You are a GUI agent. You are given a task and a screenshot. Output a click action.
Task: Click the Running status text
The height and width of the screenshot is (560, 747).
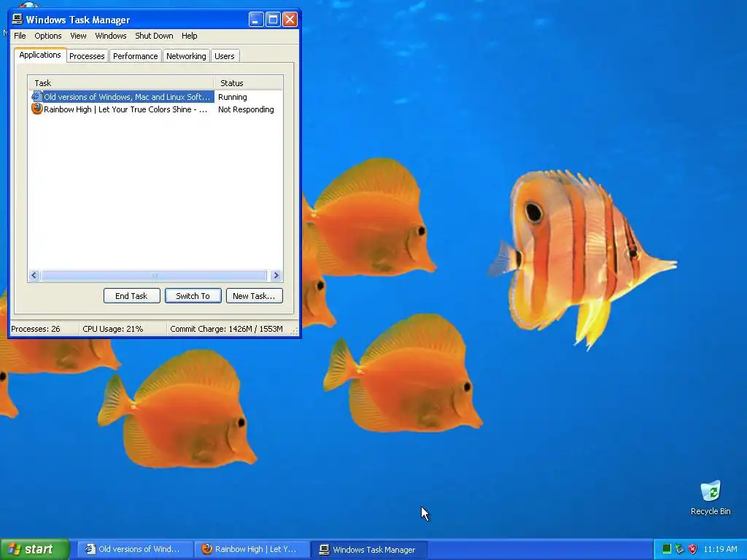point(233,97)
